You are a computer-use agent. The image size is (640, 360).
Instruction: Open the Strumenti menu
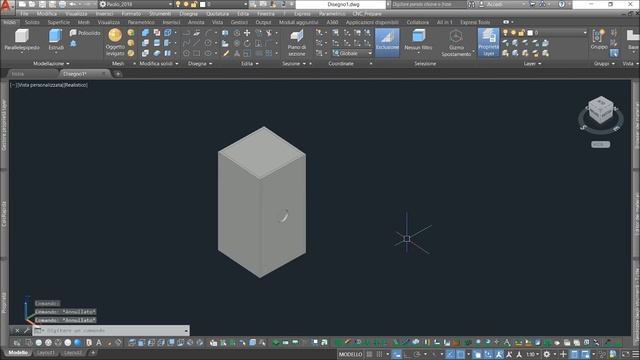click(x=160, y=14)
